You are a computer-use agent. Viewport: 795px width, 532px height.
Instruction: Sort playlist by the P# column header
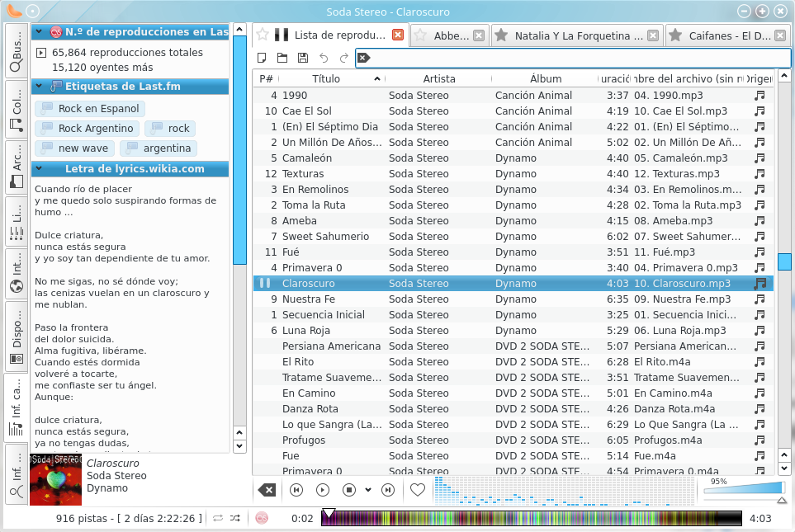tap(266, 78)
